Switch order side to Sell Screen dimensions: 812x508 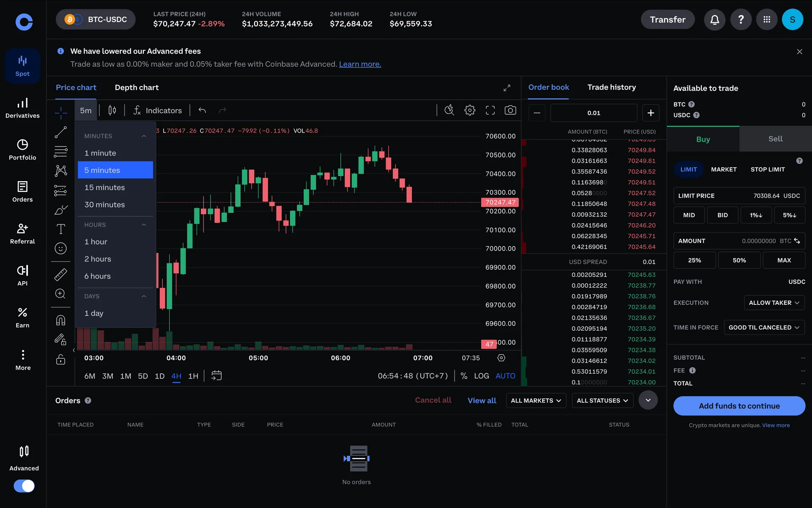point(775,139)
